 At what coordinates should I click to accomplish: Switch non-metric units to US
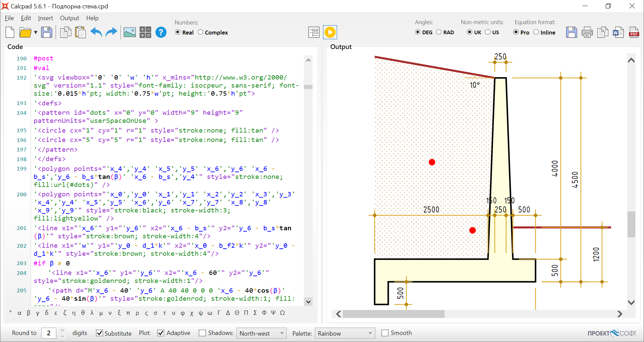click(x=488, y=32)
